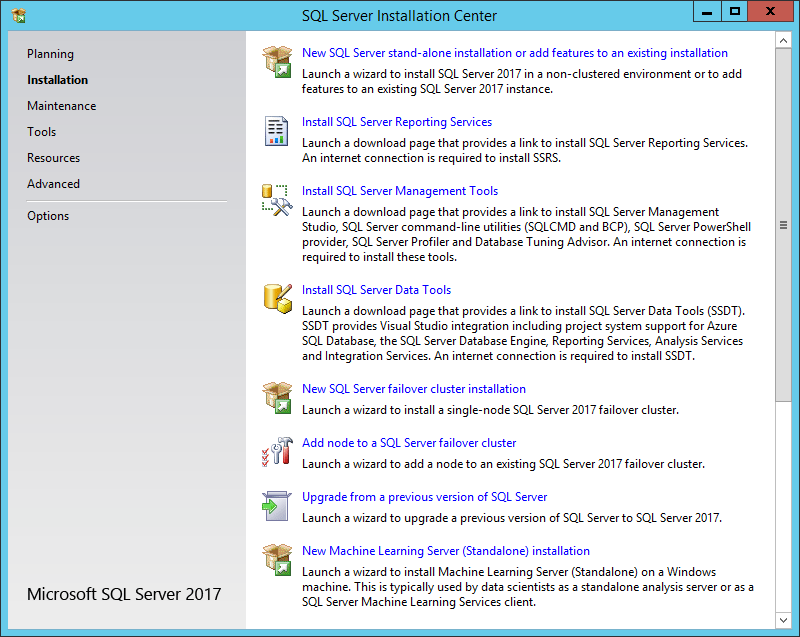Viewport: 800px width, 637px height.
Task: Click the vertical scrollbar thumb
Action: pos(783,225)
